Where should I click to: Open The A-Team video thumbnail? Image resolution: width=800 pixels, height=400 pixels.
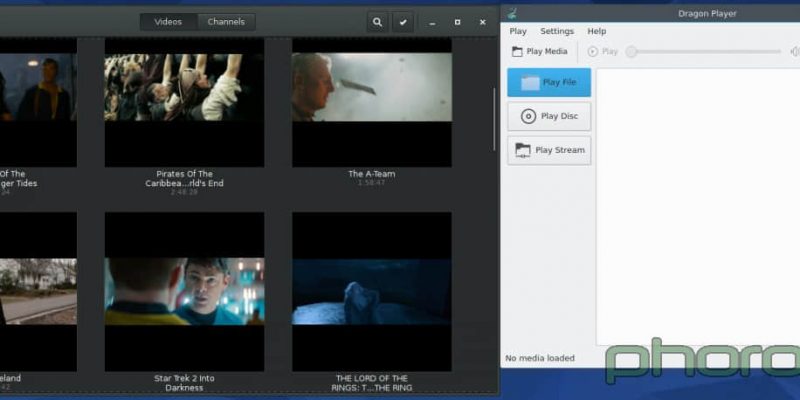[371, 103]
